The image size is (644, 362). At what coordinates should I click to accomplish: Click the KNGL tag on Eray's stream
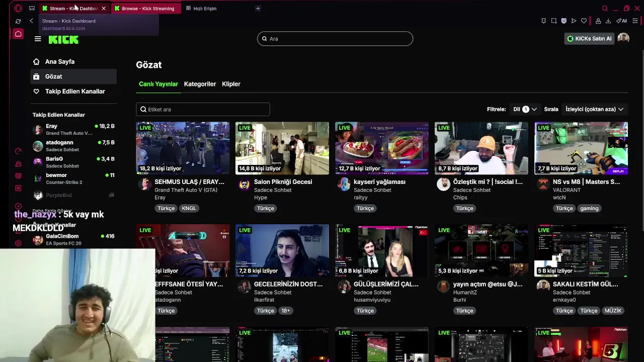point(189,208)
